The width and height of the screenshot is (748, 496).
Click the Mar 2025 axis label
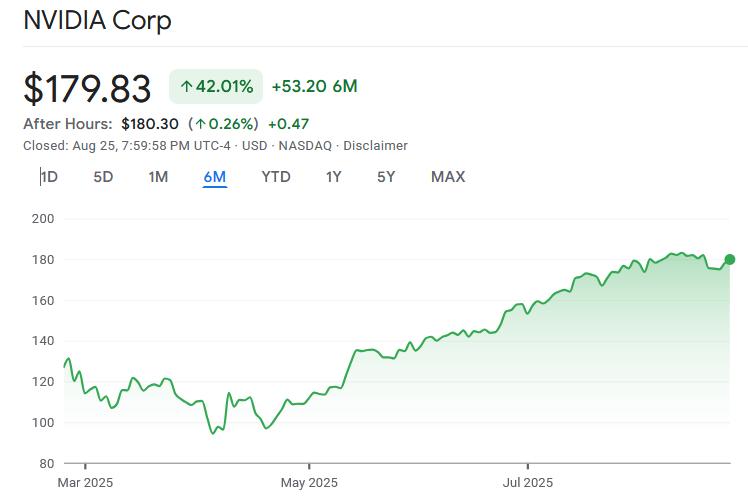[x=85, y=482]
